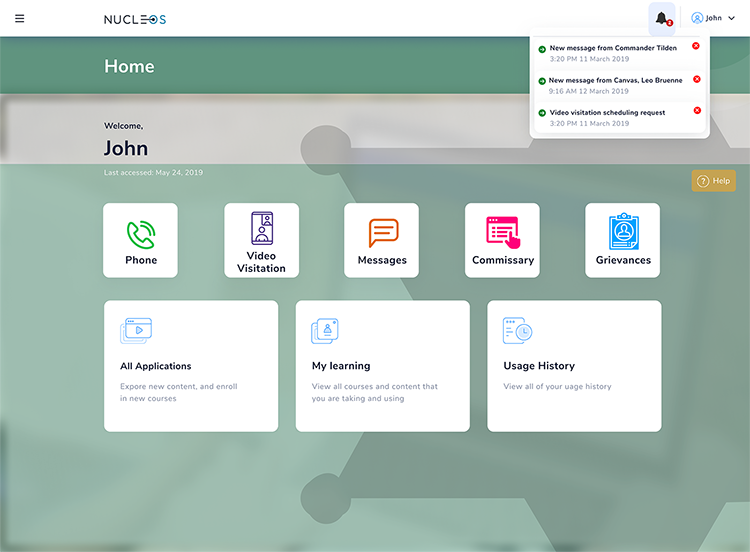Open Video visitation scheduling request notification
Image resolution: width=750 pixels, height=552 pixels.
[x=607, y=112]
